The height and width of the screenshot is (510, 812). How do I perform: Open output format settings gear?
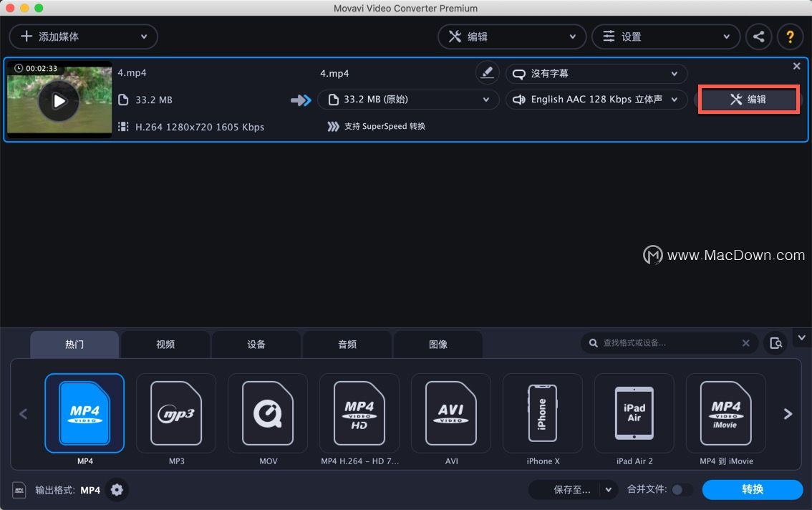click(117, 490)
